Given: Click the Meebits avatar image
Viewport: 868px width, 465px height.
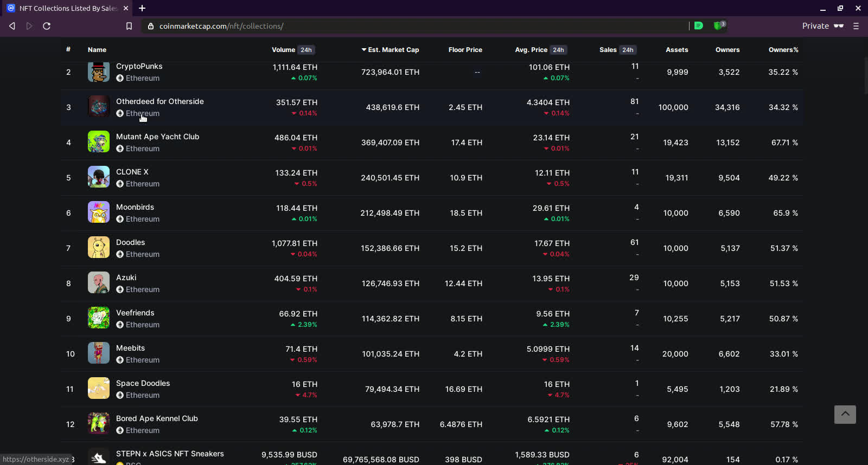Looking at the screenshot, I should click(x=99, y=353).
